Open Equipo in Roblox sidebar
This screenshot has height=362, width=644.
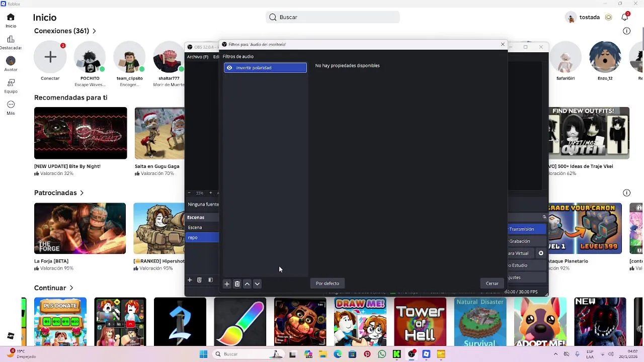11,86
